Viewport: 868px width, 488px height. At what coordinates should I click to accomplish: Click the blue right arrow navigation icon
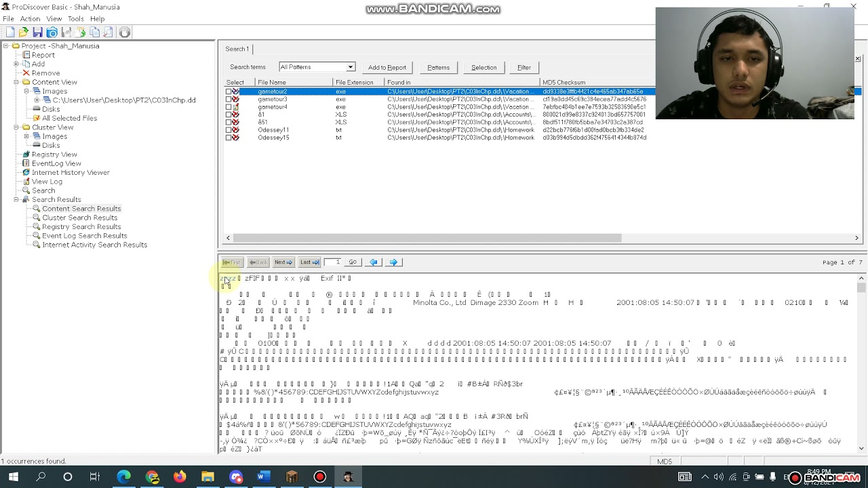click(x=394, y=262)
